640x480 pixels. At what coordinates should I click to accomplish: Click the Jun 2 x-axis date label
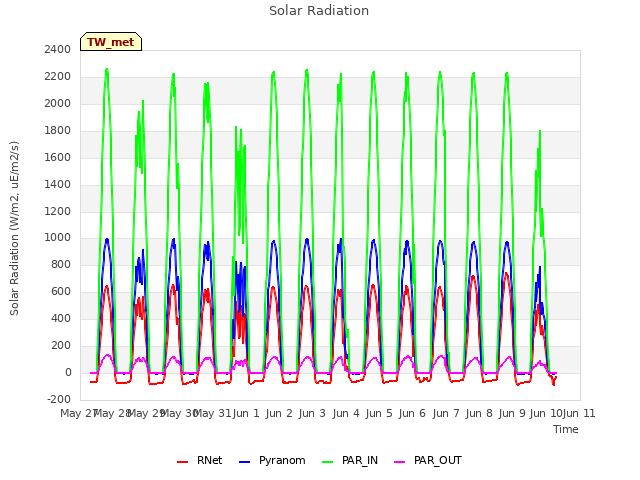(x=279, y=413)
